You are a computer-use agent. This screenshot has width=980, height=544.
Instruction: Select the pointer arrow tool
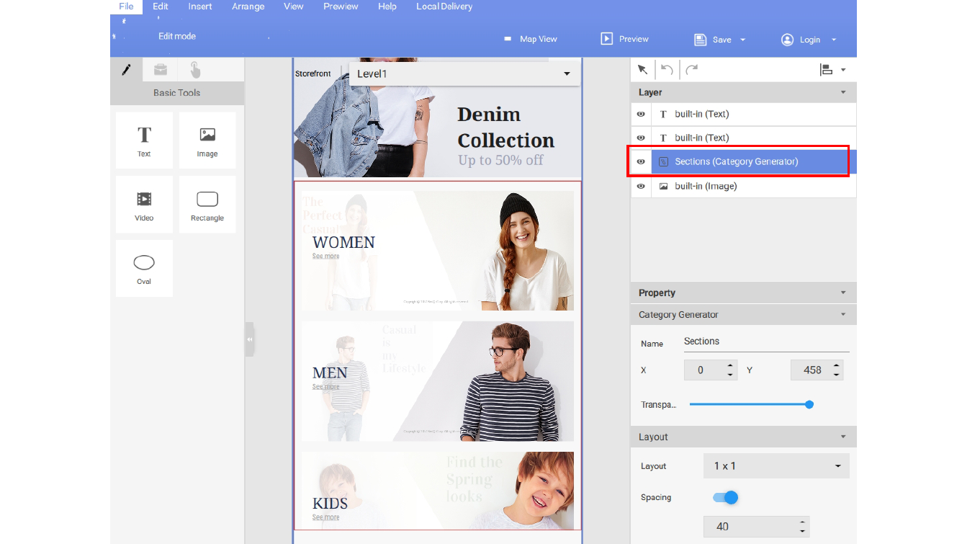pyautogui.click(x=642, y=70)
